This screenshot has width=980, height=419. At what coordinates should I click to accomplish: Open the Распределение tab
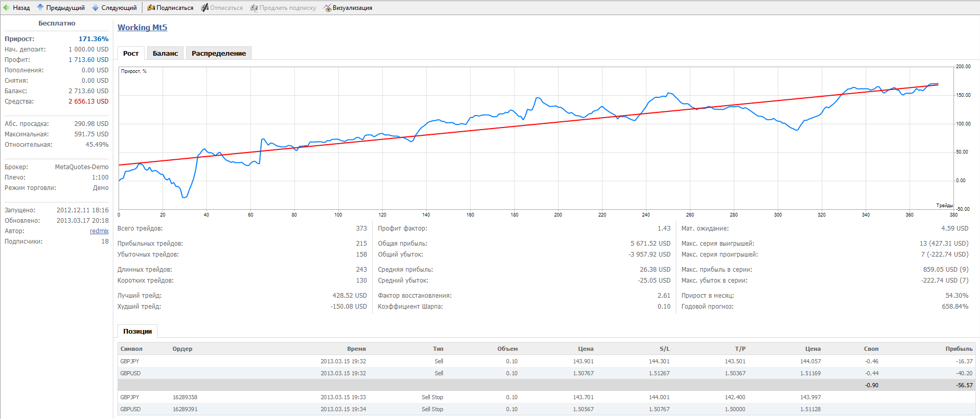click(x=218, y=53)
